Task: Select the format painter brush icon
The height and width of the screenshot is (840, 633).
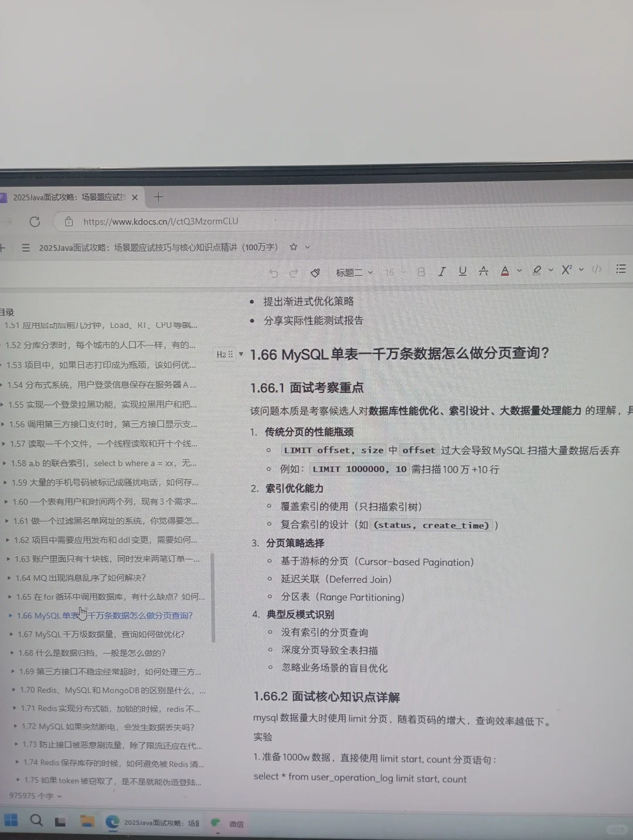Action: point(315,272)
